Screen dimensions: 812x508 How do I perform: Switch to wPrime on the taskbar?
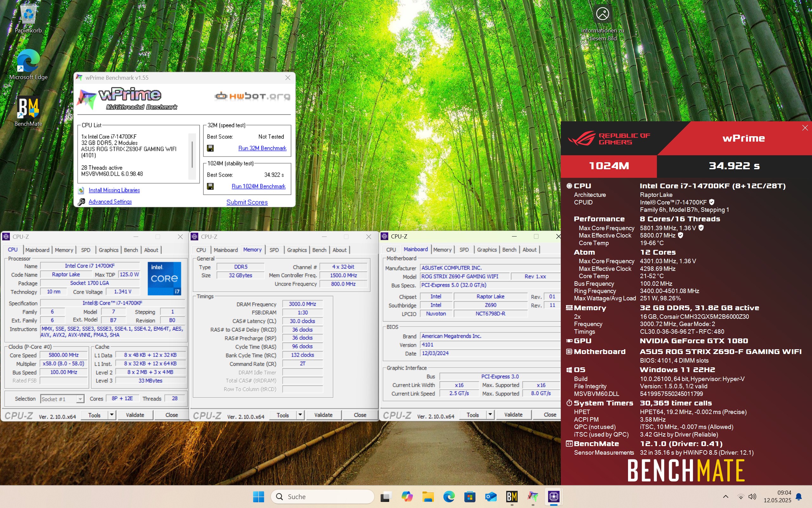click(533, 497)
